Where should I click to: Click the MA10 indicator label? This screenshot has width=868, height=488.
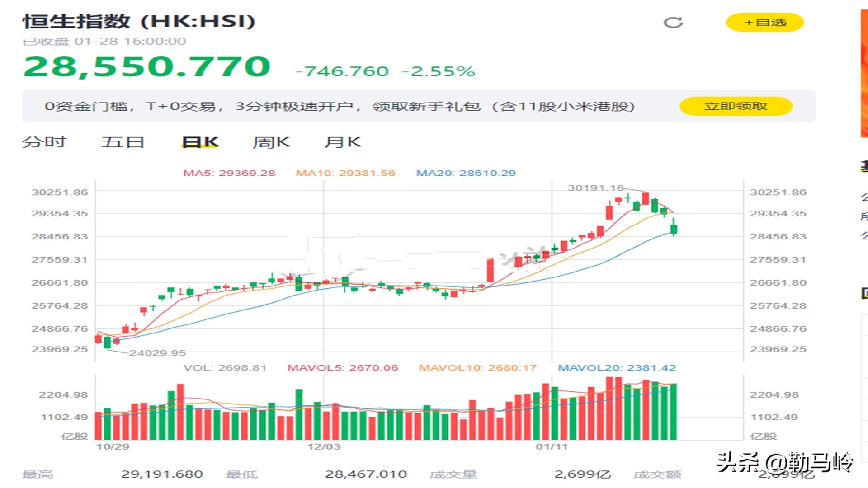[x=345, y=173]
